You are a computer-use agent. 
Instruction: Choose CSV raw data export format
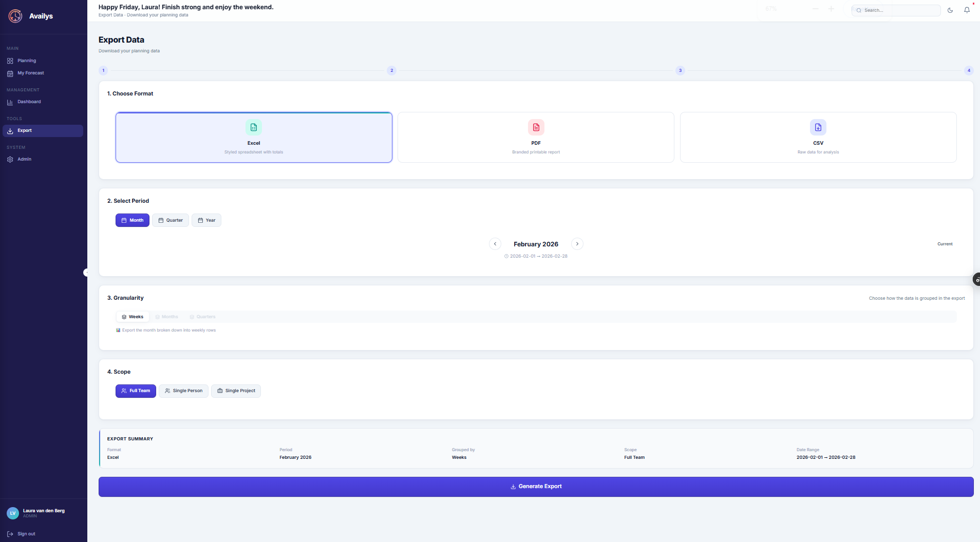[x=818, y=137]
